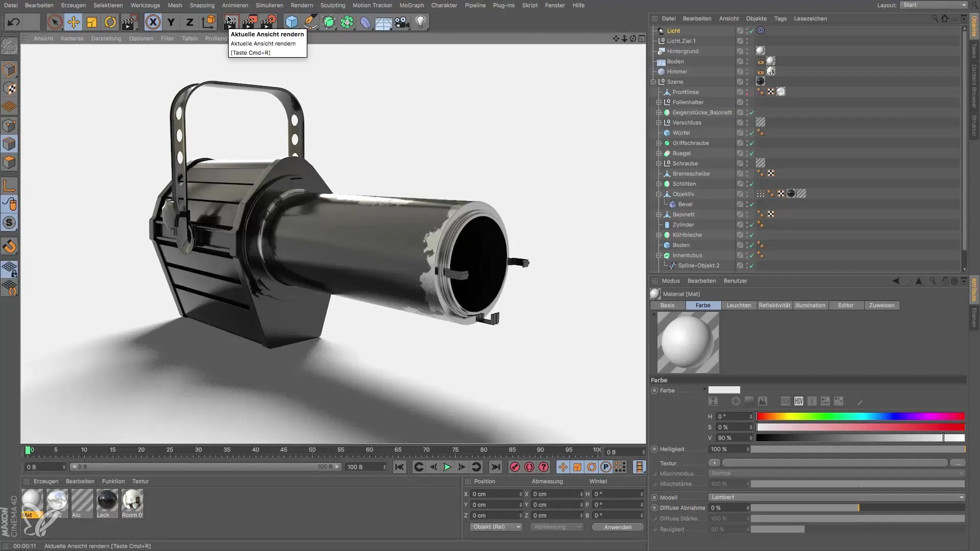
Task: Open Objekt (Rel) coordinate dropdown
Action: pos(496,527)
